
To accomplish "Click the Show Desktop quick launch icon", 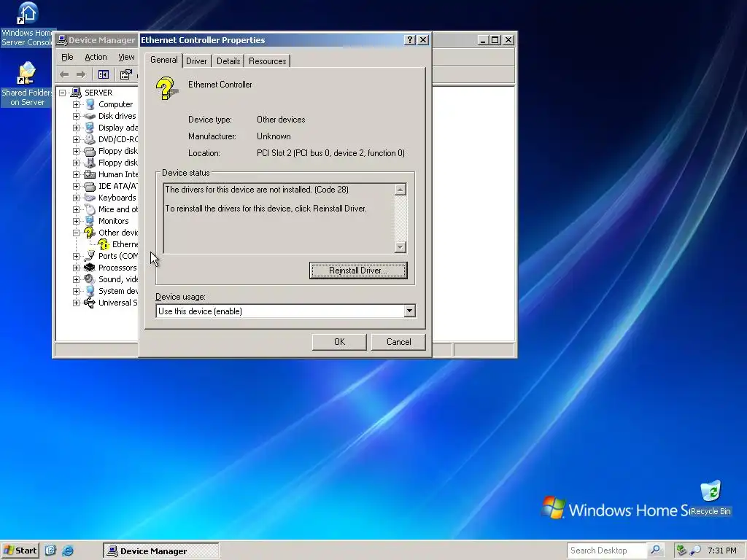I will (50, 551).
